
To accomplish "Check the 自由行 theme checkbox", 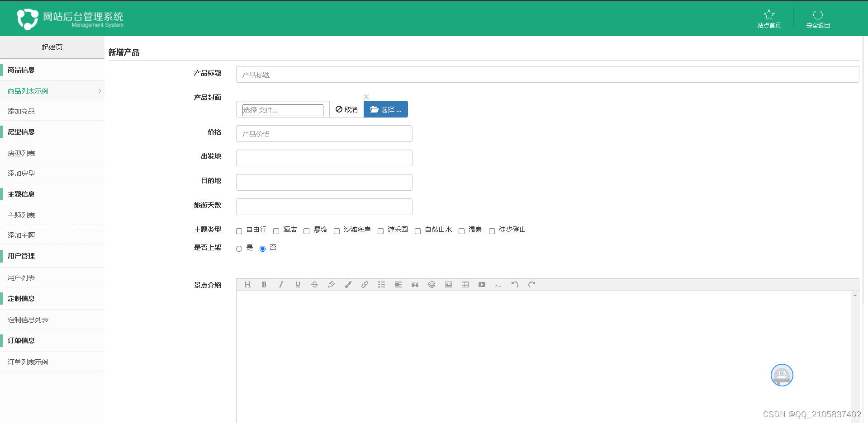I will click(x=239, y=231).
